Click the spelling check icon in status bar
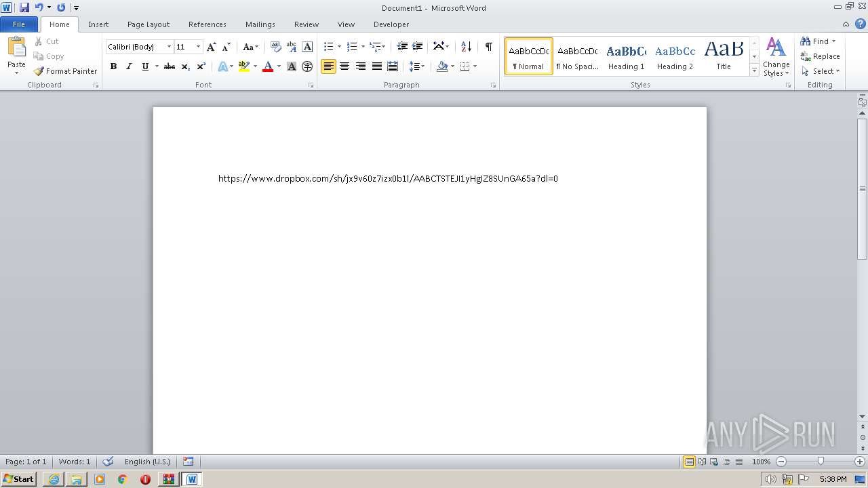 click(108, 462)
